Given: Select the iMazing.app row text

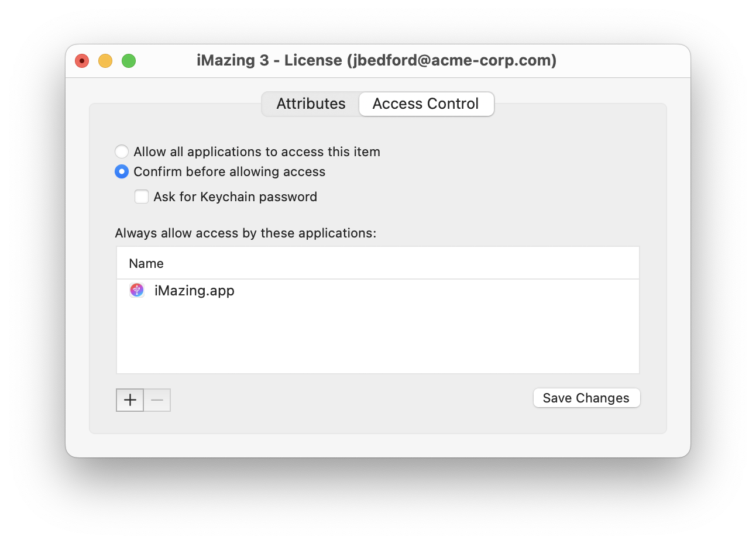Looking at the screenshot, I should [x=194, y=290].
